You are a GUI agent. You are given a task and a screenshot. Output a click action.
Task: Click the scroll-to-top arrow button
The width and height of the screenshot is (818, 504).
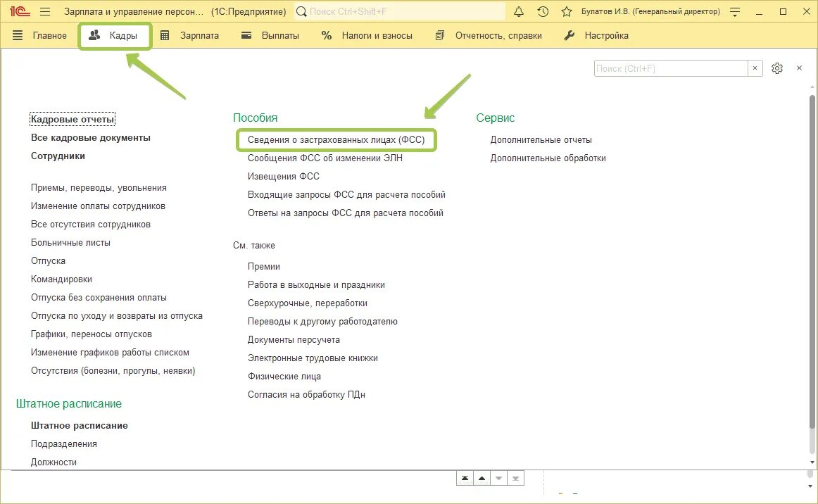click(x=465, y=478)
